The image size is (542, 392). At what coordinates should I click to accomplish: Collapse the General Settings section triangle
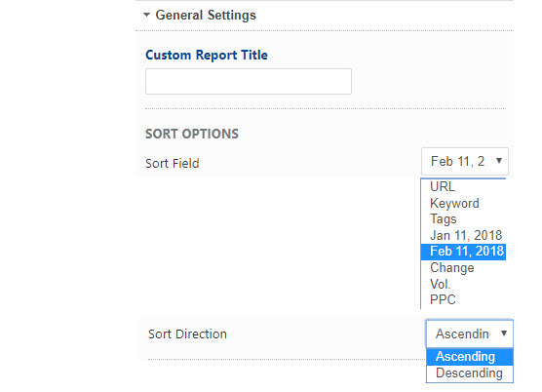coord(146,15)
